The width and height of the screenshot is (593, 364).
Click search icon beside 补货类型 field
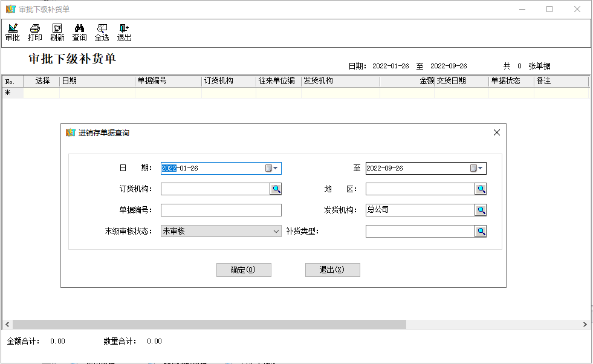click(x=481, y=231)
